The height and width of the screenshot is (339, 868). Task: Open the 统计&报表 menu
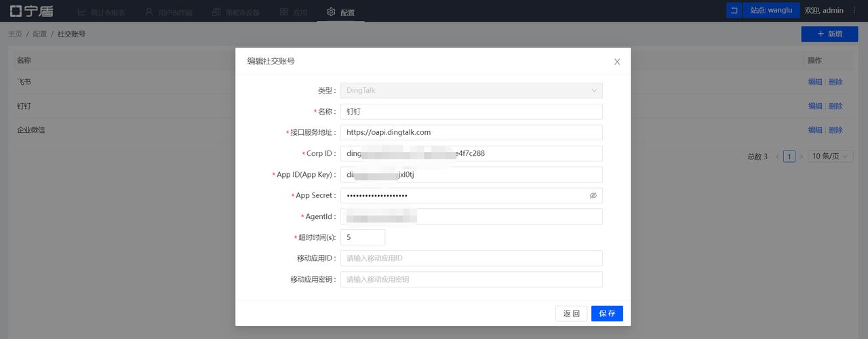(x=102, y=12)
